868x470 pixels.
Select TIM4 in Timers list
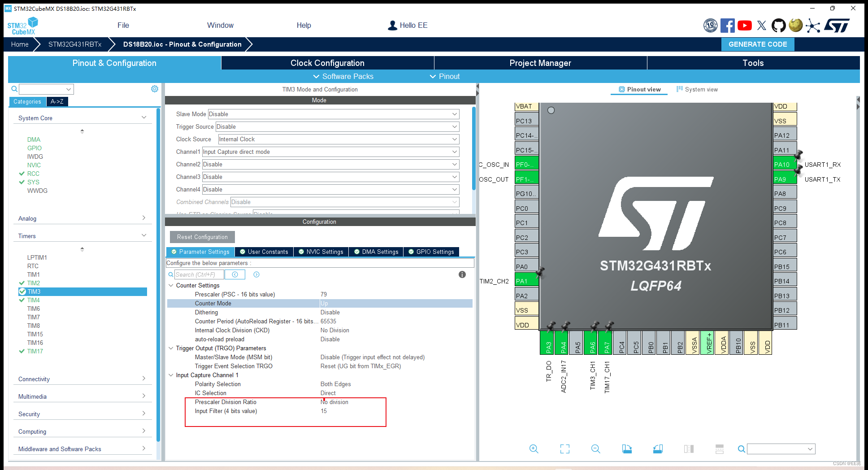(x=34, y=300)
